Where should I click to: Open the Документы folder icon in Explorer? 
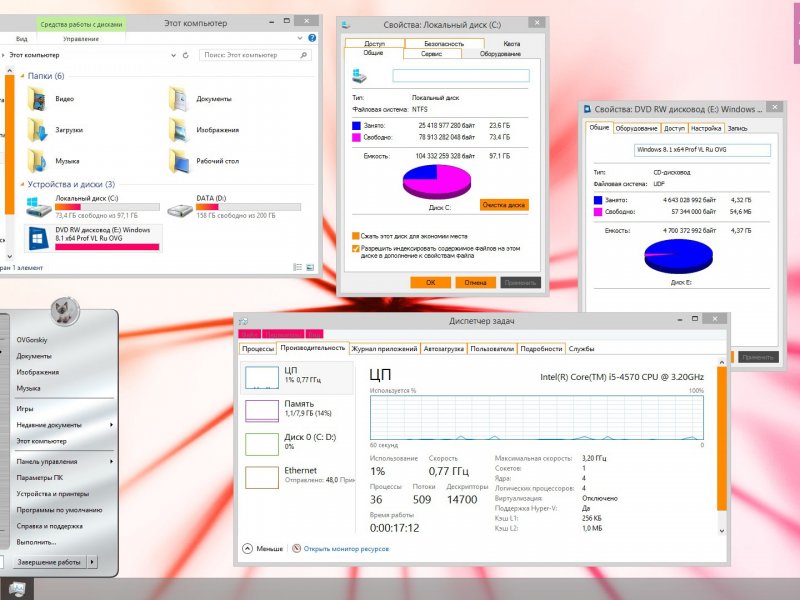pos(178,98)
